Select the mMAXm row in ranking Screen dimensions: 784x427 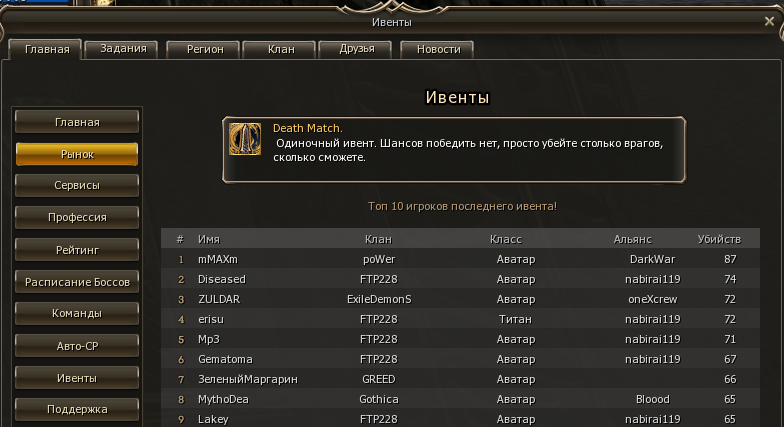click(460, 259)
